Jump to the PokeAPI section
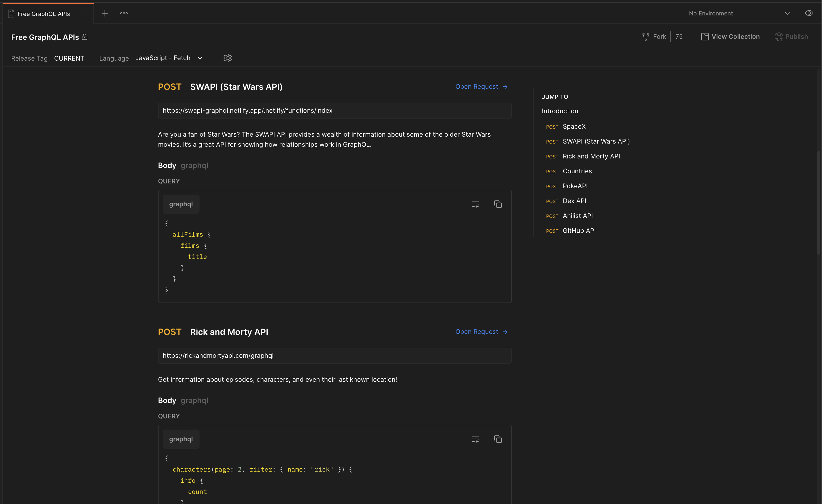 coord(575,186)
